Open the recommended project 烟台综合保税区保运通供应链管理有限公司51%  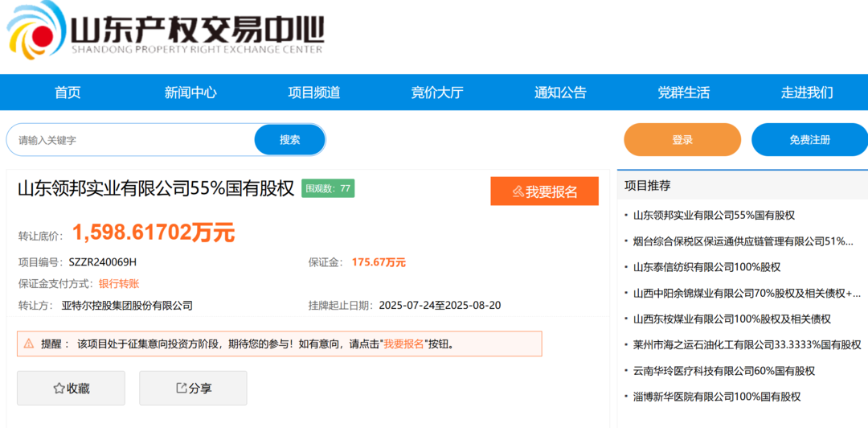click(743, 241)
